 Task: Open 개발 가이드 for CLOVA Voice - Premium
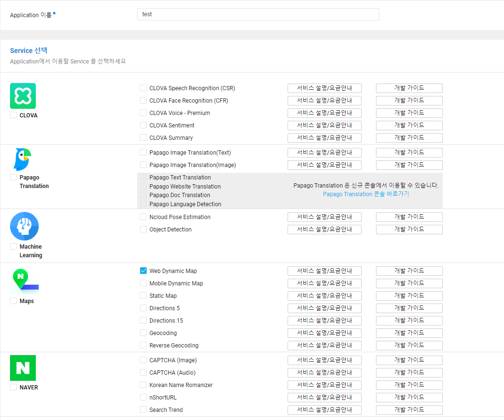(409, 113)
